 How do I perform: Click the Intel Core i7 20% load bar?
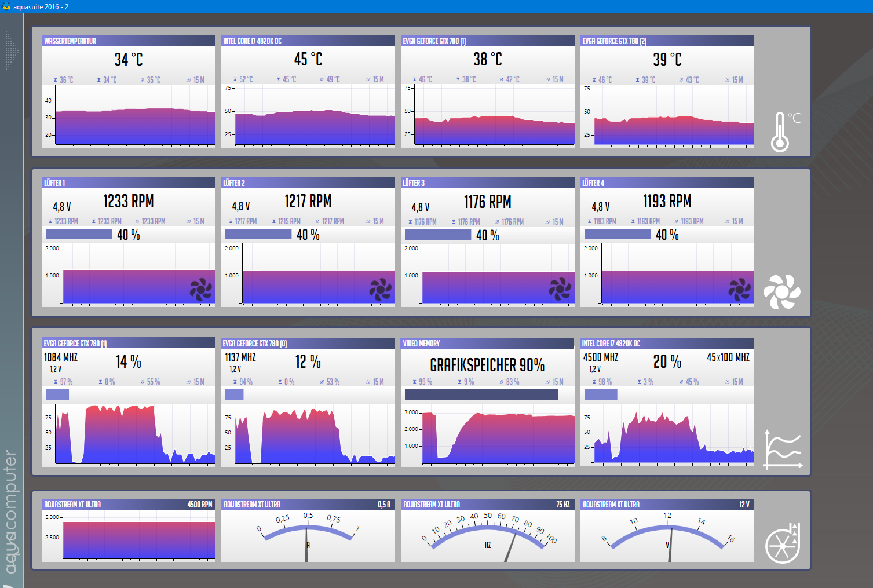point(601,395)
